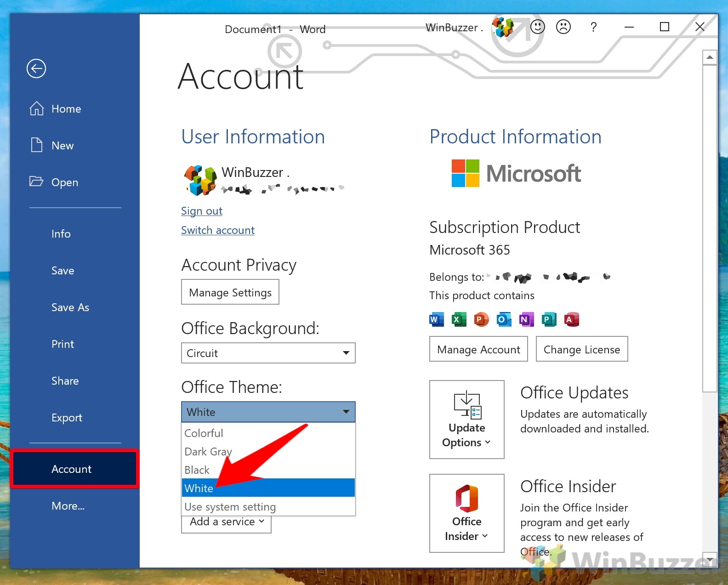Image resolution: width=728 pixels, height=585 pixels.
Task: Click the Switch account link
Action: (217, 230)
